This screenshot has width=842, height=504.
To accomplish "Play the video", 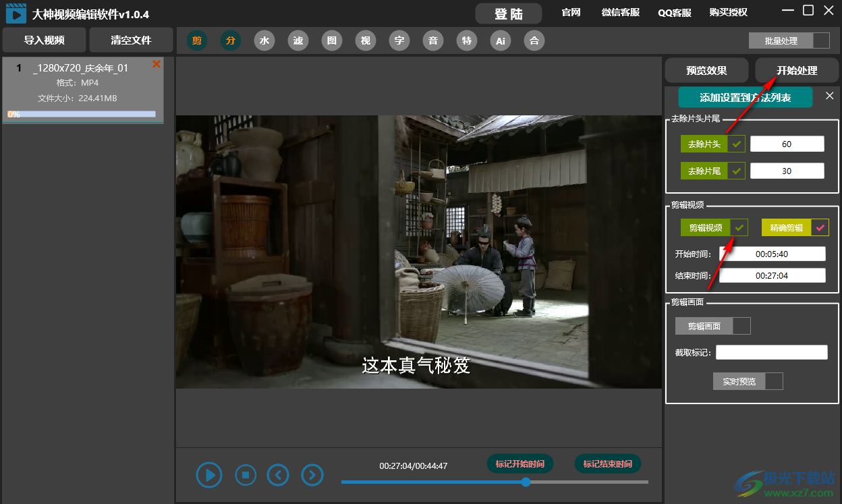I will coord(210,475).
